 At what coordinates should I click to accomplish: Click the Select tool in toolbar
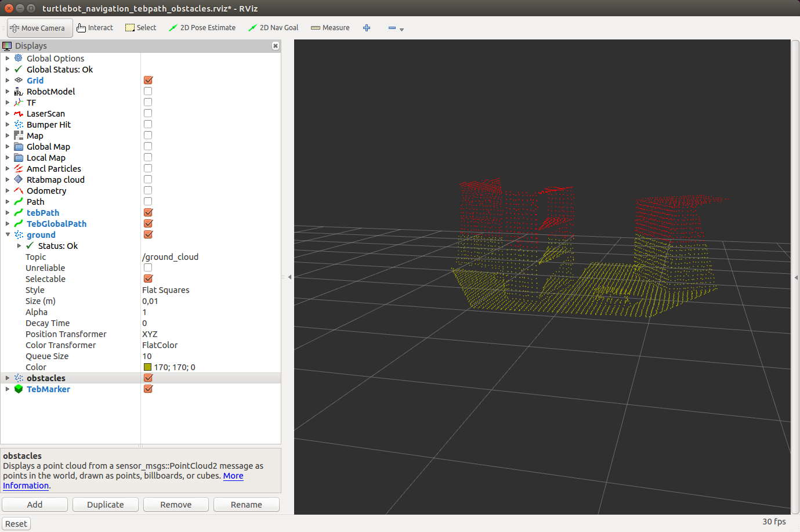coord(141,28)
